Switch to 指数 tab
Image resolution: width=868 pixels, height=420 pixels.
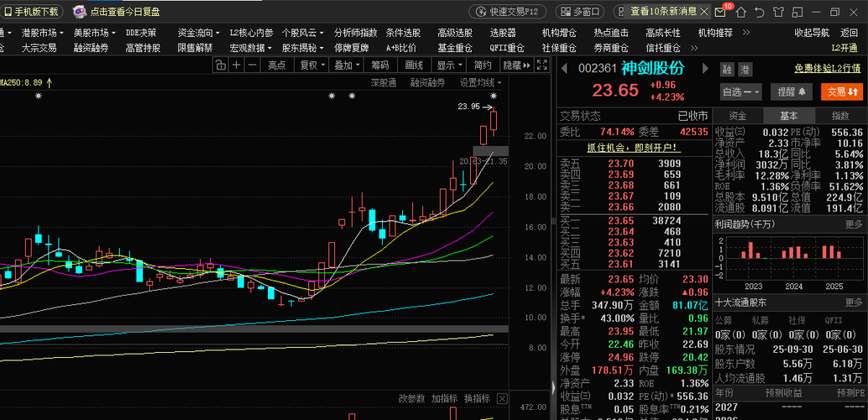[x=840, y=116]
